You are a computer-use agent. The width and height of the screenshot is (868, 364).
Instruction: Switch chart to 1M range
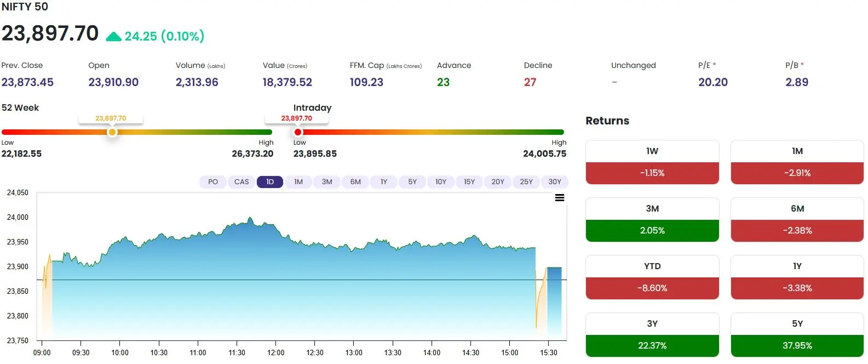pos(298,182)
